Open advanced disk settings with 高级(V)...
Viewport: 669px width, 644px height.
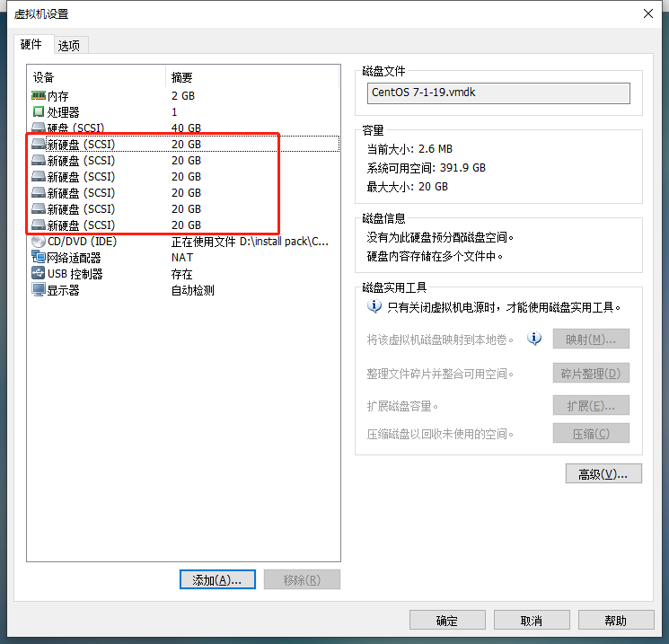coord(603,473)
